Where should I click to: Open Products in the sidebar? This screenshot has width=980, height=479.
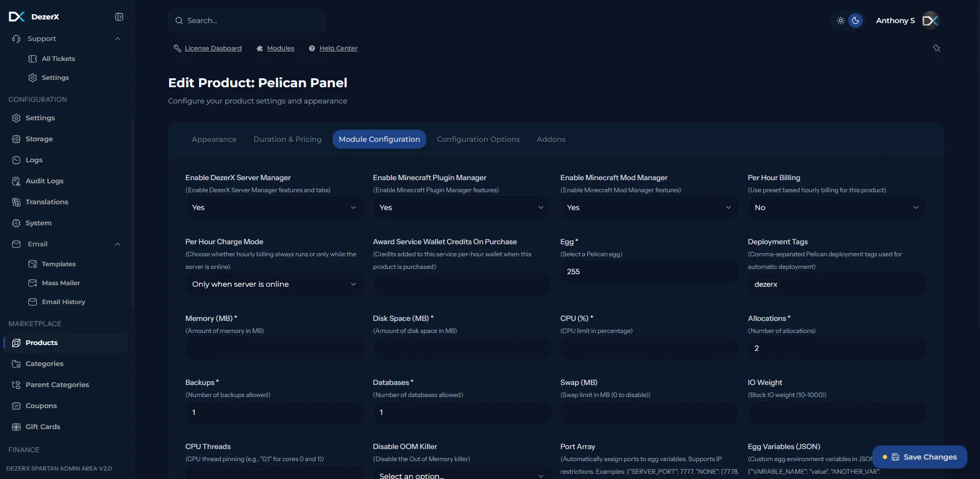[x=66, y=343]
